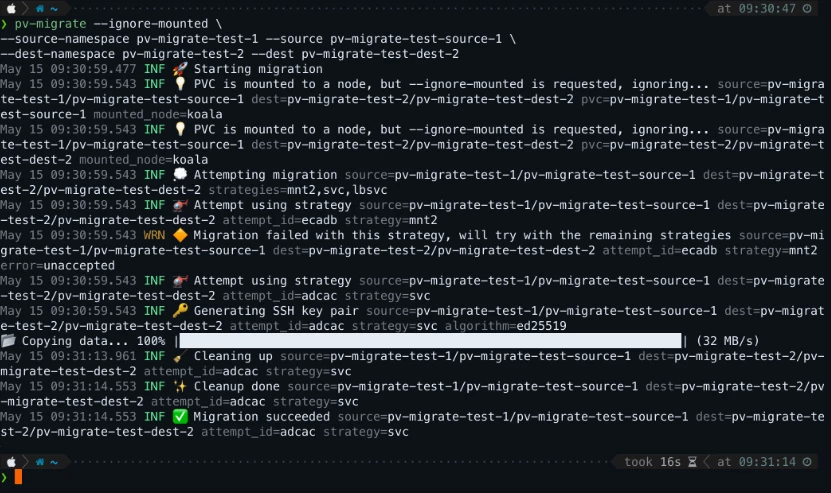Screen dimensions: 831x493
Task: Click the first light bulb PVC icon
Action: [180, 84]
